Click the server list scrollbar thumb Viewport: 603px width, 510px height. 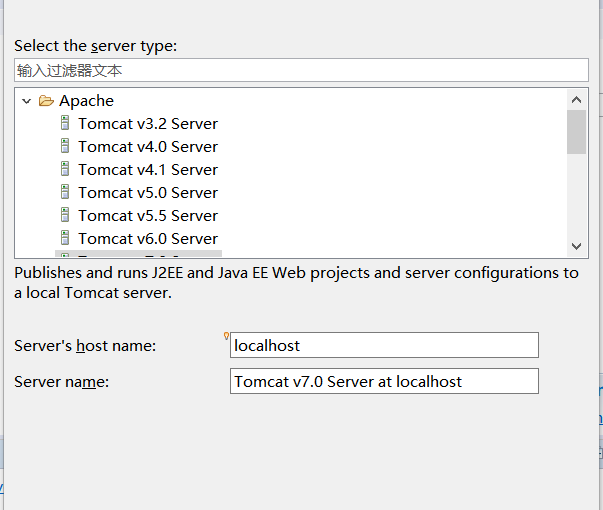pos(576,132)
